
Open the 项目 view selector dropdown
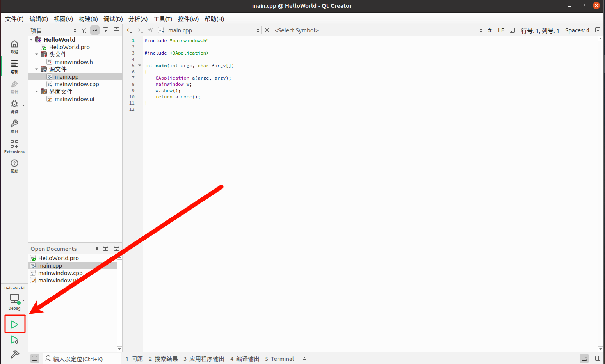(x=53, y=30)
